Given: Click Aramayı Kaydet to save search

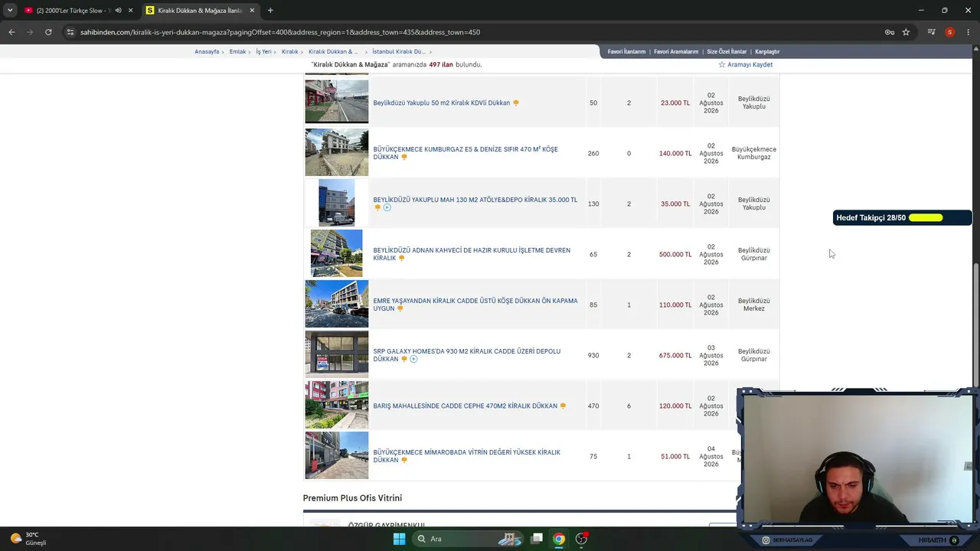Looking at the screenshot, I should click(750, 65).
